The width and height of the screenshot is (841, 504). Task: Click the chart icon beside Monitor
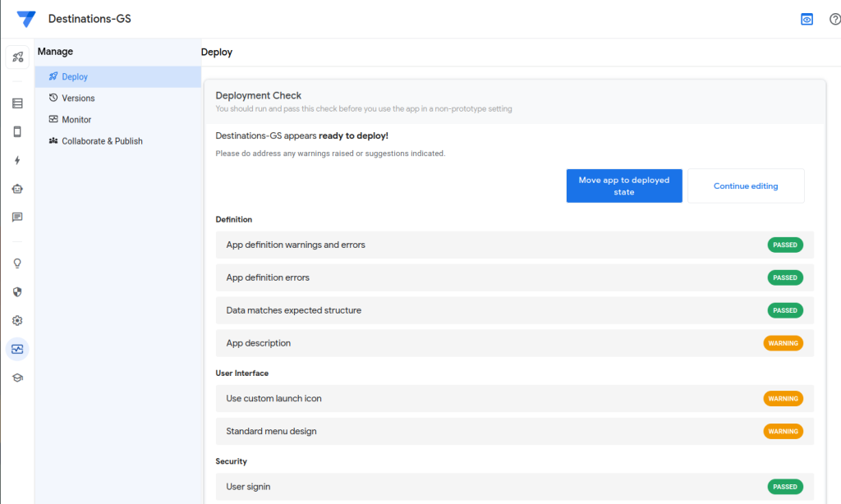point(53,119)
